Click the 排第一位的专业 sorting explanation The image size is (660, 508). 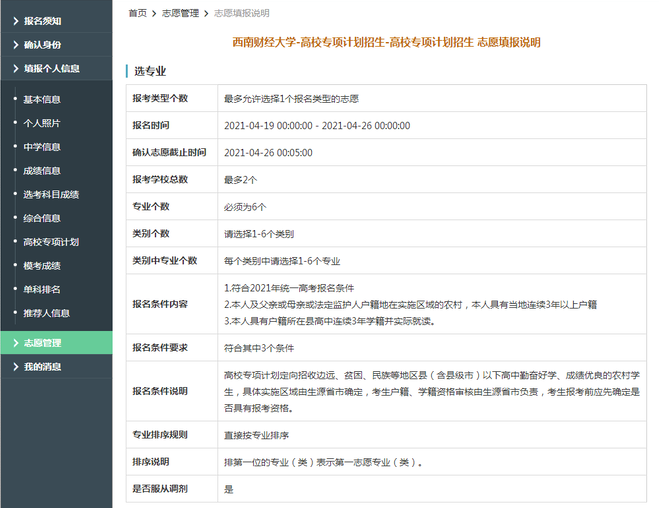pos(323,463)
